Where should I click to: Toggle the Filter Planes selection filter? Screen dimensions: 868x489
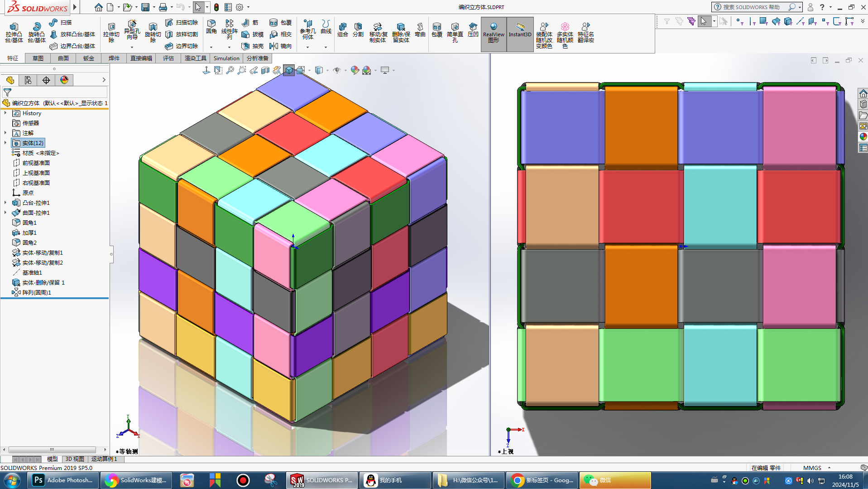pos(813,21)
